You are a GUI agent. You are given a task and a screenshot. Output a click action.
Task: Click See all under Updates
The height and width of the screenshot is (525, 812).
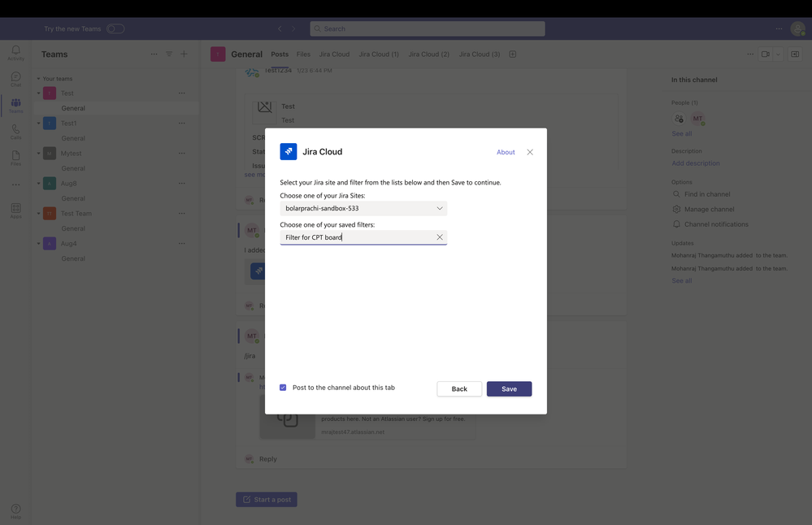681,280
